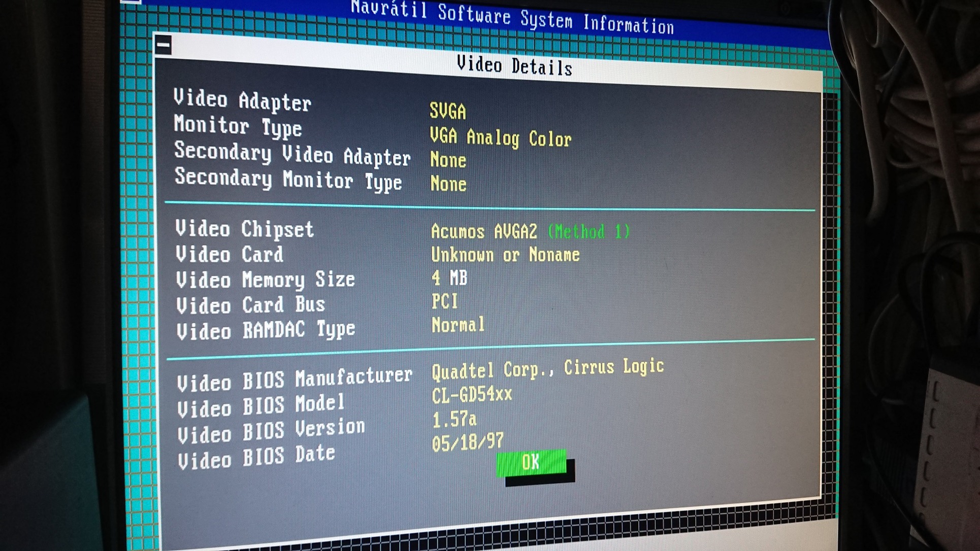Click the 4 MB memory size value
Image resolution: width=980 pixels, height=551 pixels.
[449, 278]
